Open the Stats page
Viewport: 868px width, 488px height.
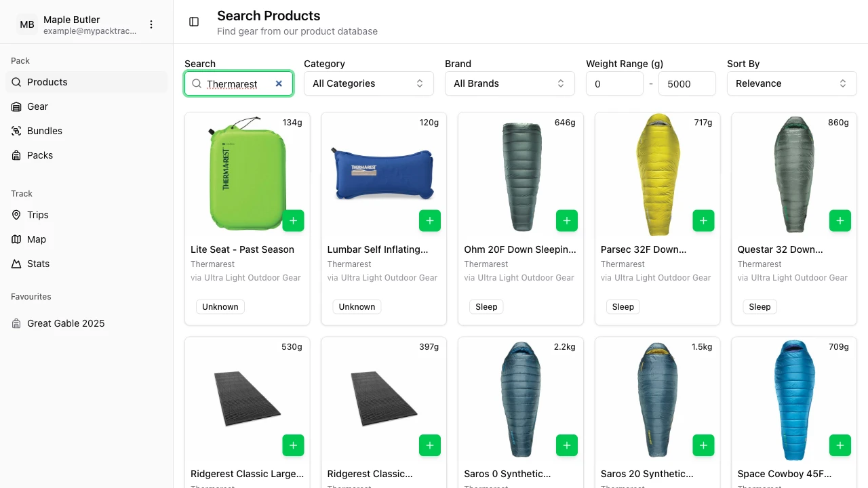tap(39, 264)
